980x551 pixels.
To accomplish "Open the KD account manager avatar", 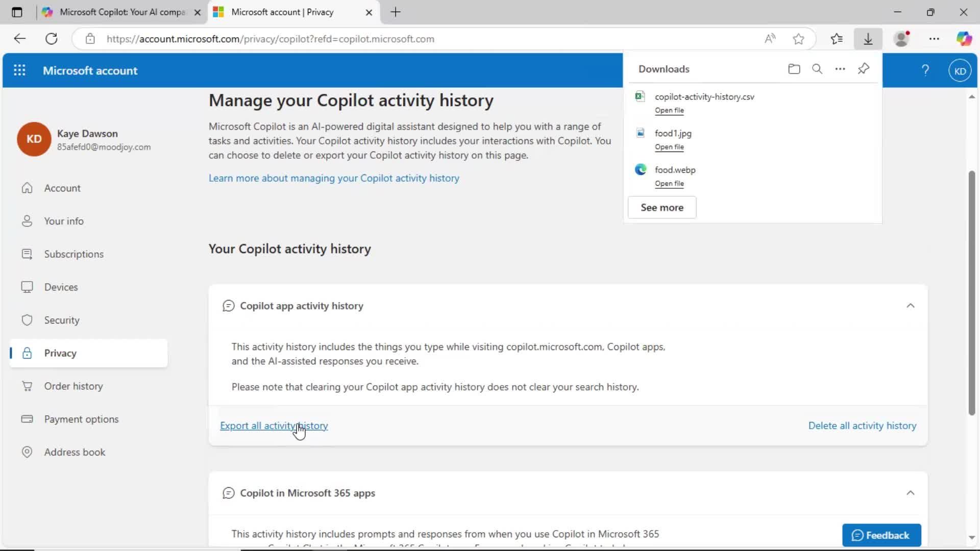I will (x=960, y=71).
